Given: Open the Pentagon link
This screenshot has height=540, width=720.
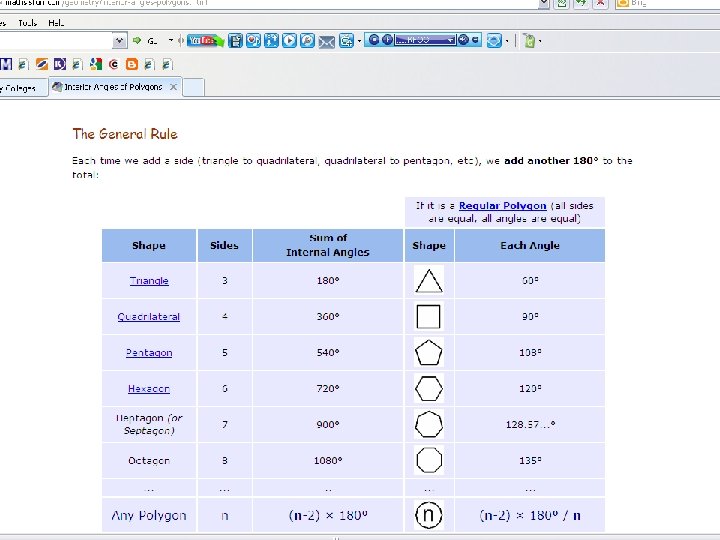Looking at the screenshot, I should point(149,353).
